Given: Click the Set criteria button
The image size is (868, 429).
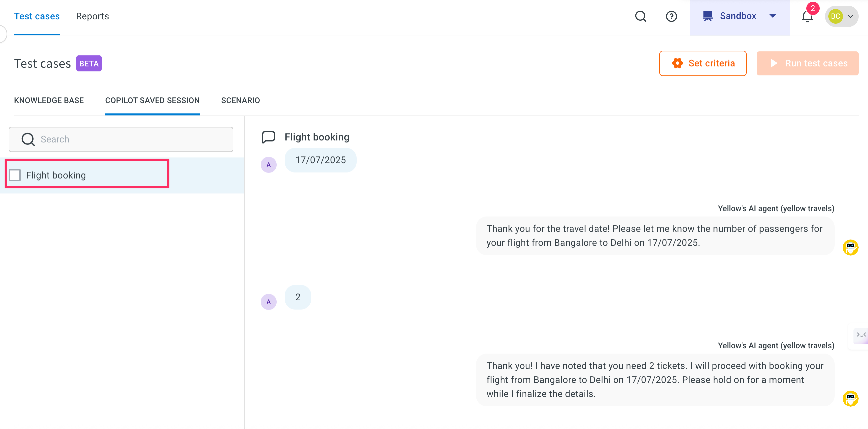Looking at the screenshot, I should point(703,63).
